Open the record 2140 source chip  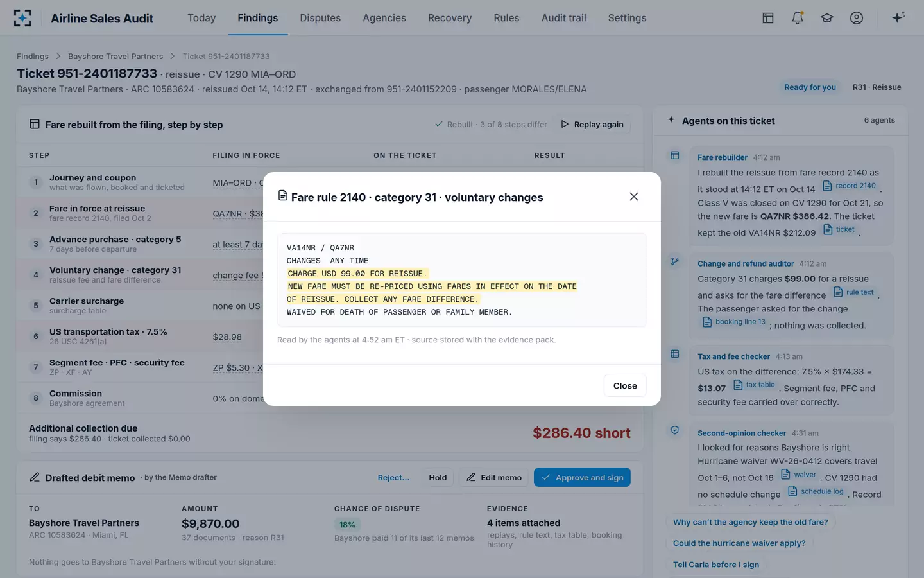tap(849, 186)
